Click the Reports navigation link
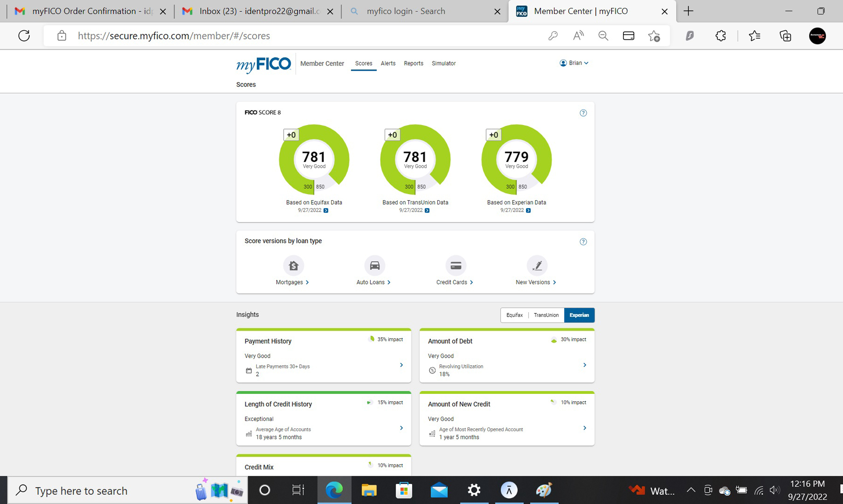Viewport: 843px width, 504px height. click(413, 64)
